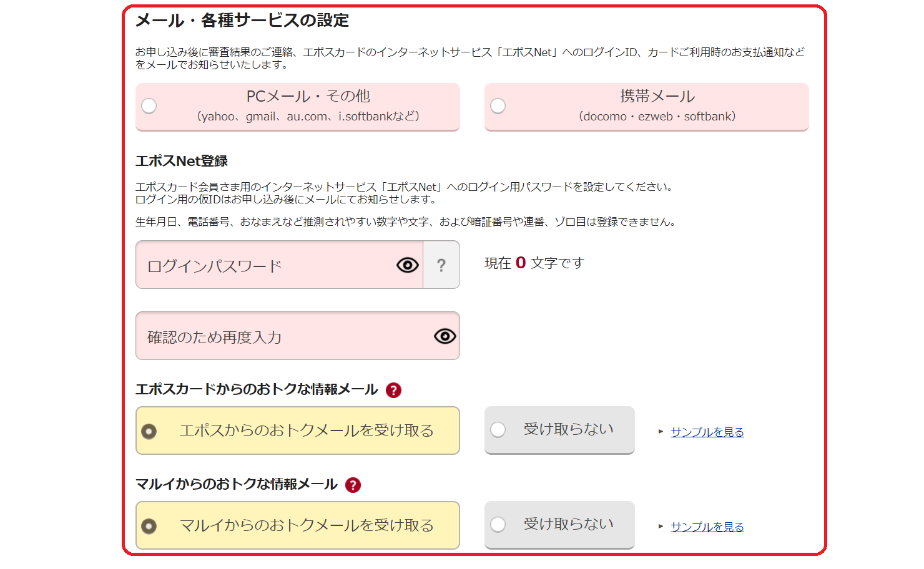Screen dimensions: 924x569
Task: Select the PCメール・その他 radio option
Action: click(298, 107)
